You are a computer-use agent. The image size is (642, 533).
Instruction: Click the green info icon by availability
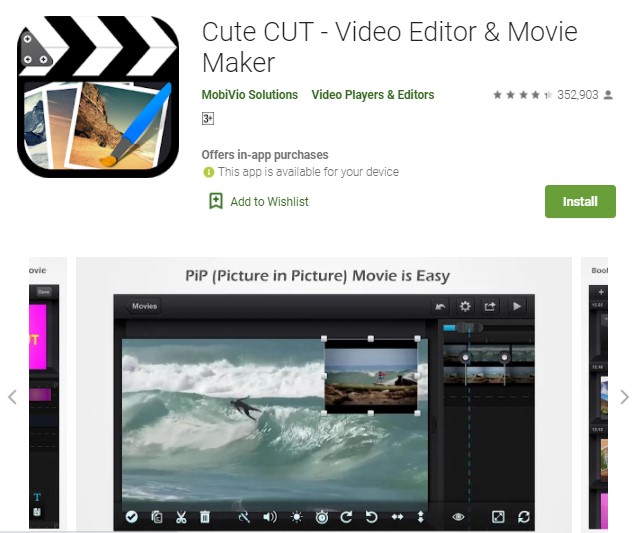tap(208, 172)
